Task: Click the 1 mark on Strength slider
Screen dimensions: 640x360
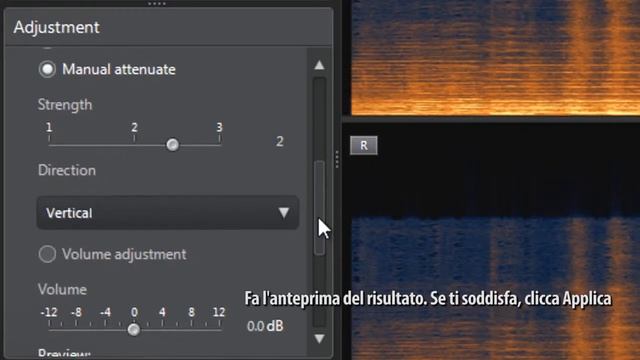Action: coord(49,127)
